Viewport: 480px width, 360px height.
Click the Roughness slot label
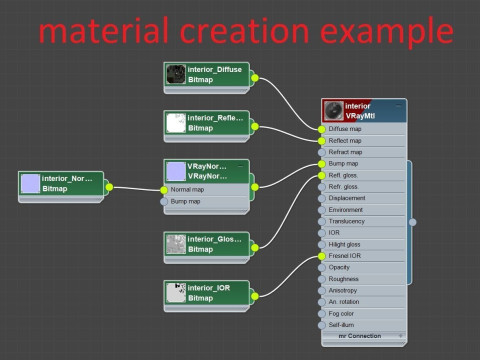[344, 279]
